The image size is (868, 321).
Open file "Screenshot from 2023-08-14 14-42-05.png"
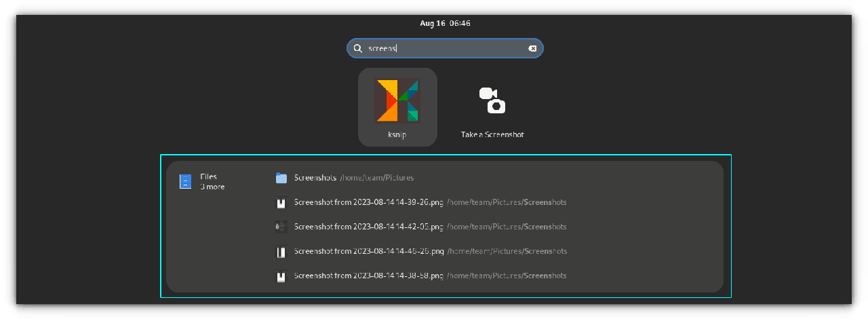point(368,227)
